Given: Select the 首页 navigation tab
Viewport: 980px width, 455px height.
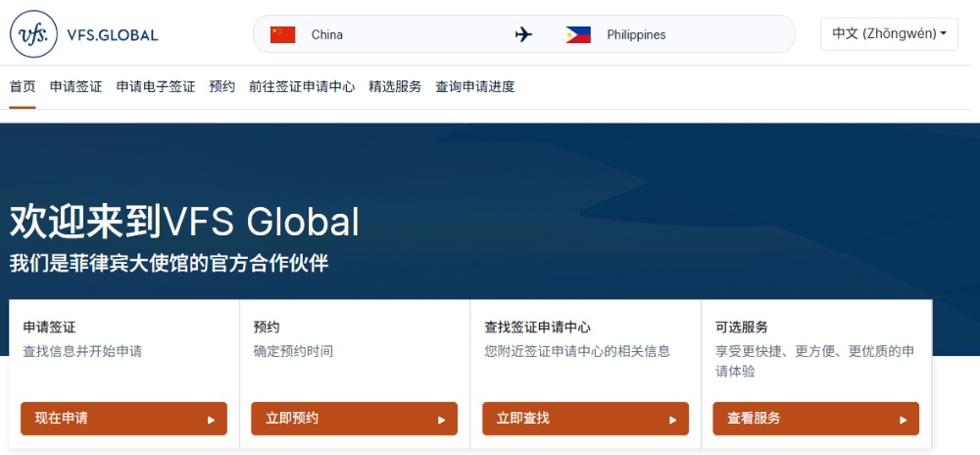Looking at the screenshot, I should click(23, 86).
